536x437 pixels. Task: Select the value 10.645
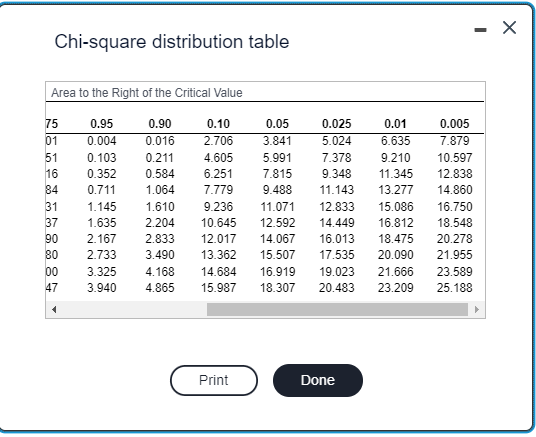pyautogui.click(x=218, y=223)
